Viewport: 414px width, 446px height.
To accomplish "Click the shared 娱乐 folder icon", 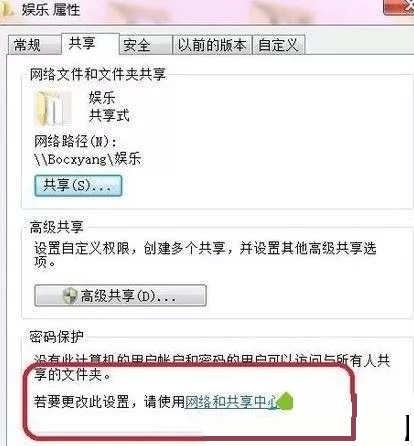I will pyautogui.click(x=53, y=108).
